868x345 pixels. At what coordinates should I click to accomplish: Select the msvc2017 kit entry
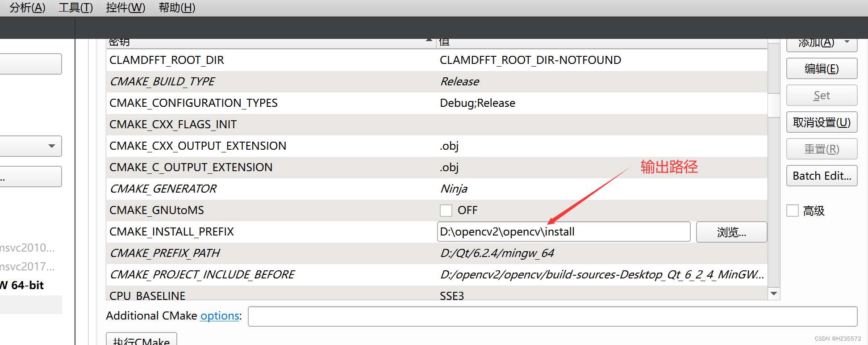(x=27, y=266)
